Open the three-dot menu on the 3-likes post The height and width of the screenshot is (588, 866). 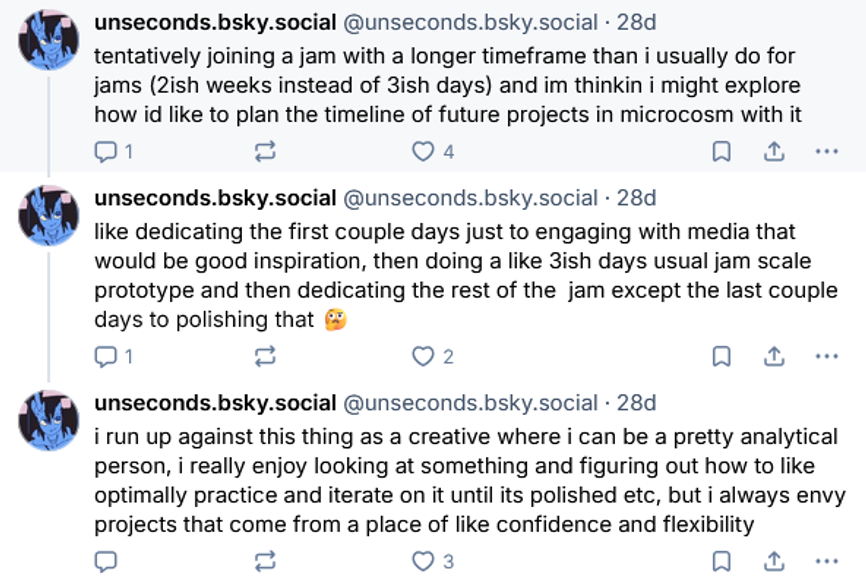pyautogui.click(x=826, y=561)
